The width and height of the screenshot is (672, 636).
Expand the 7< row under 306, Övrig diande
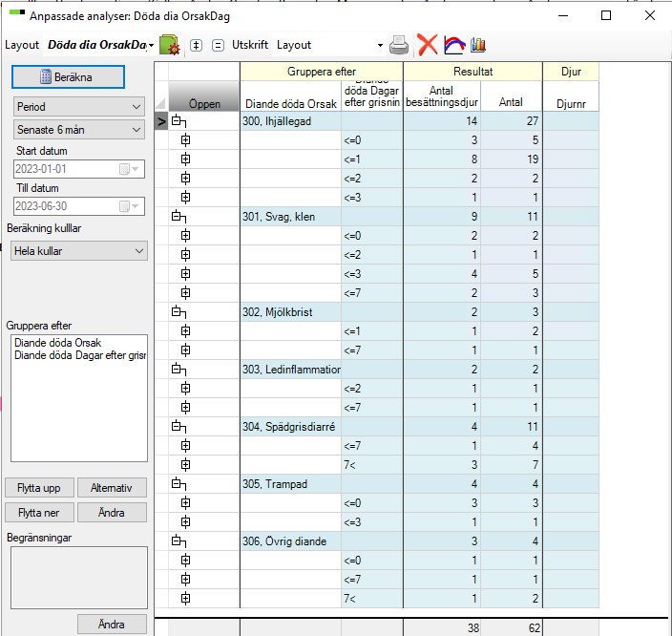(185, 598)
